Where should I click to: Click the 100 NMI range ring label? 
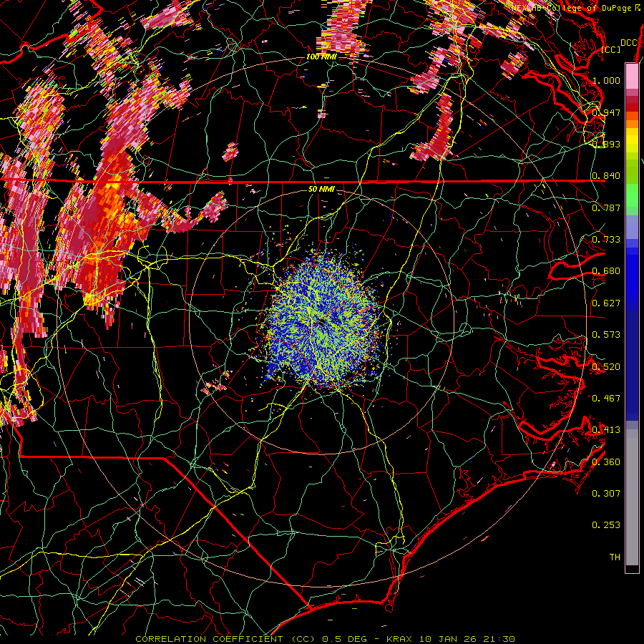click(x=321, y=57)
